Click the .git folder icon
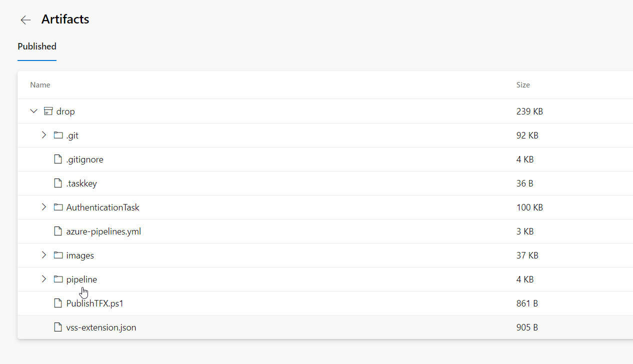The image size is (633, 364). pyautogui.click(x=58, y=135)
